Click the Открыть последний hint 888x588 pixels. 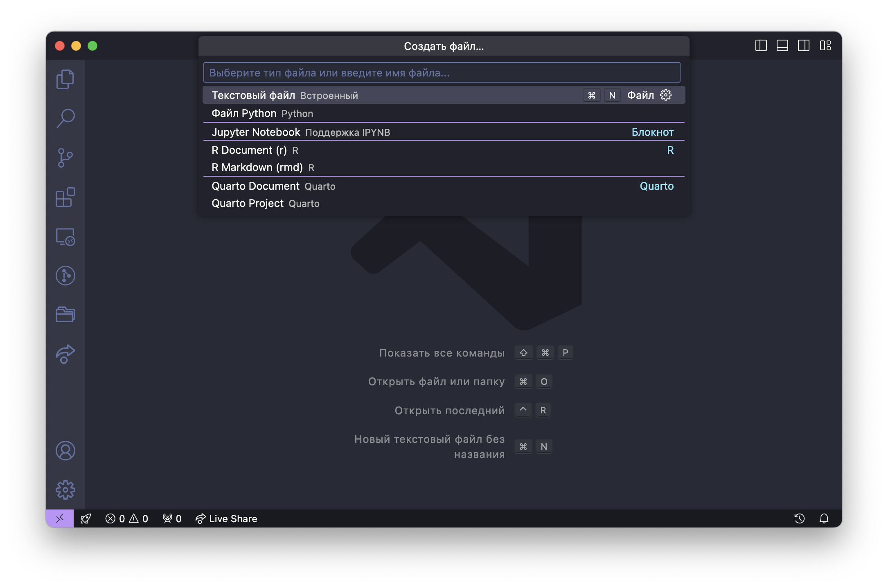tap(450, 411)
